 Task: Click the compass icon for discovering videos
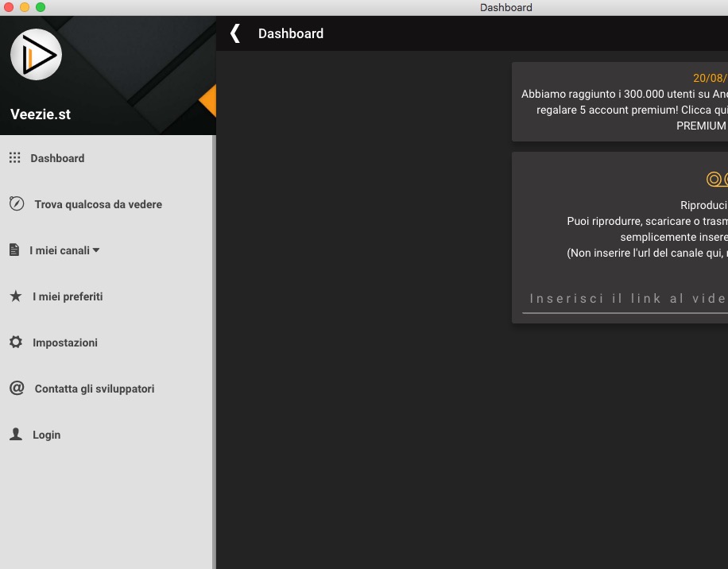pos(17,203)
